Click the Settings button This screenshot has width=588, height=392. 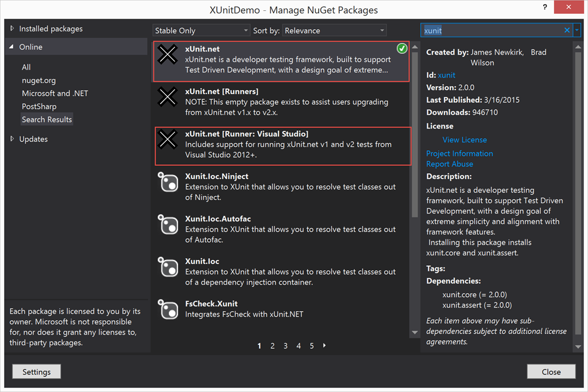pyautogui.click(x=36, y=372)
